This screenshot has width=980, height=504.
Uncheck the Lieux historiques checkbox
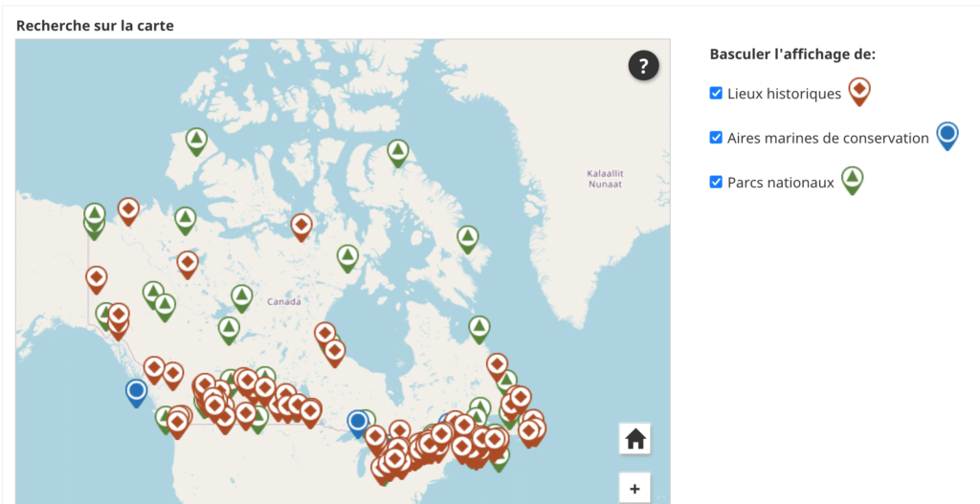coord(716,93)
